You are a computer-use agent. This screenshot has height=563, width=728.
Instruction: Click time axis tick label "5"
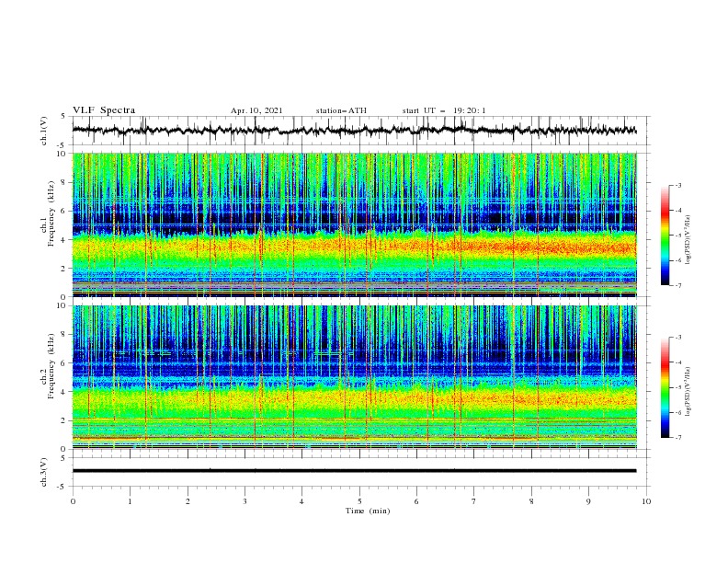(x=359, y=501)
